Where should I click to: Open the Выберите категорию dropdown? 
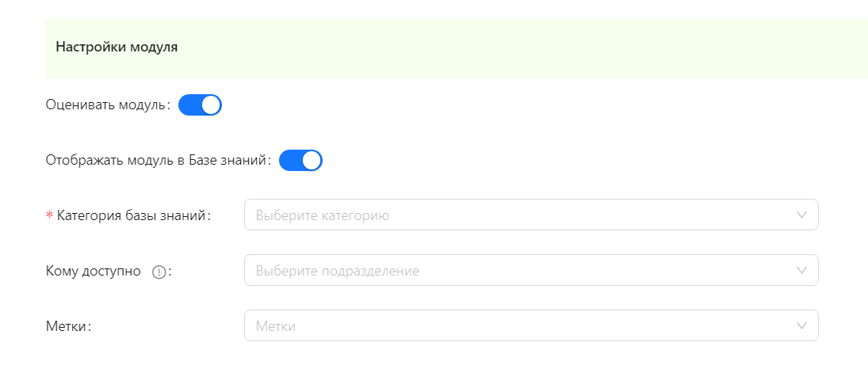click(531, 215)
